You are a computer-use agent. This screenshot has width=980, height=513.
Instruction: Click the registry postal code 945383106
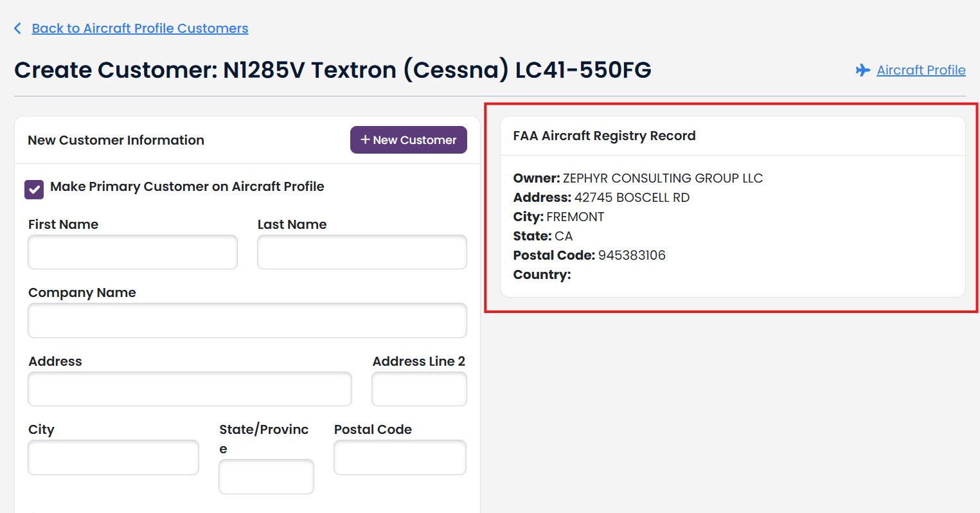click(632, 255)
